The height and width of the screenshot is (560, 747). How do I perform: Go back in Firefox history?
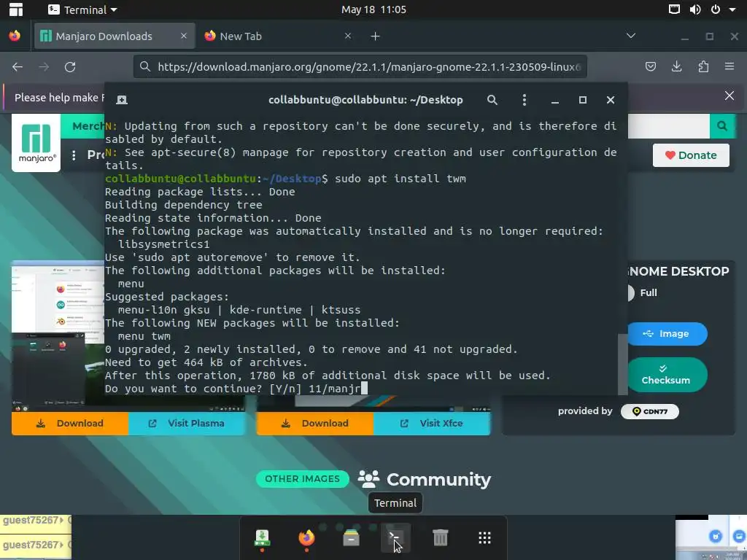[18, 67]
